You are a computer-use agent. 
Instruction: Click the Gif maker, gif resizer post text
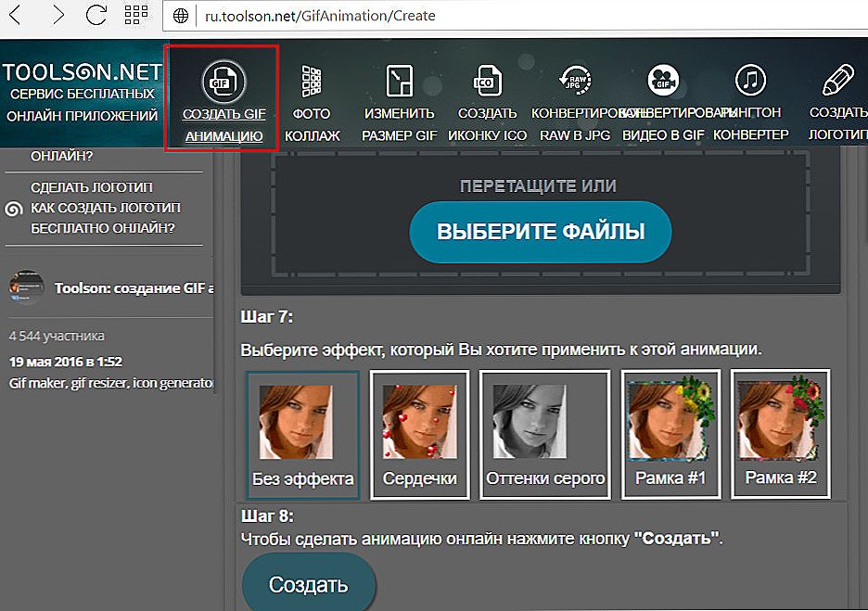click(110, 383)
